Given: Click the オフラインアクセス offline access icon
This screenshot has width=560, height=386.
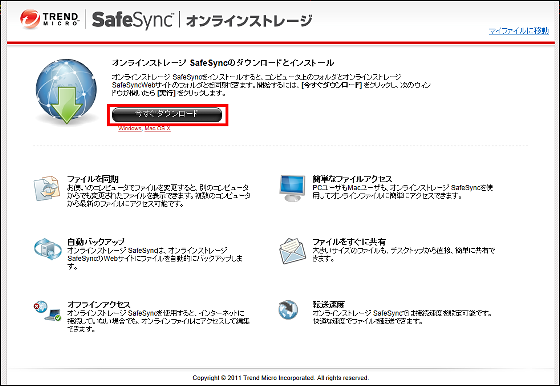Looking at the screenshot, I should [x=47, y=310].
